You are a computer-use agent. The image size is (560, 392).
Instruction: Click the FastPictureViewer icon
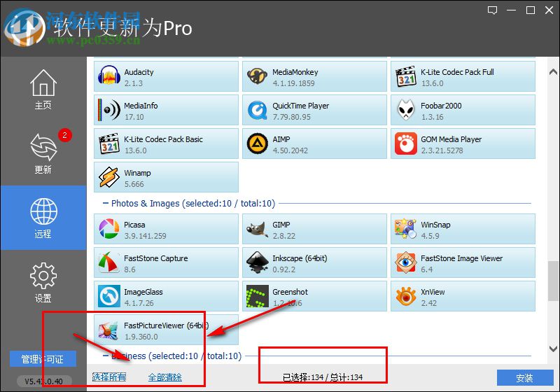(x=108, y=330)
